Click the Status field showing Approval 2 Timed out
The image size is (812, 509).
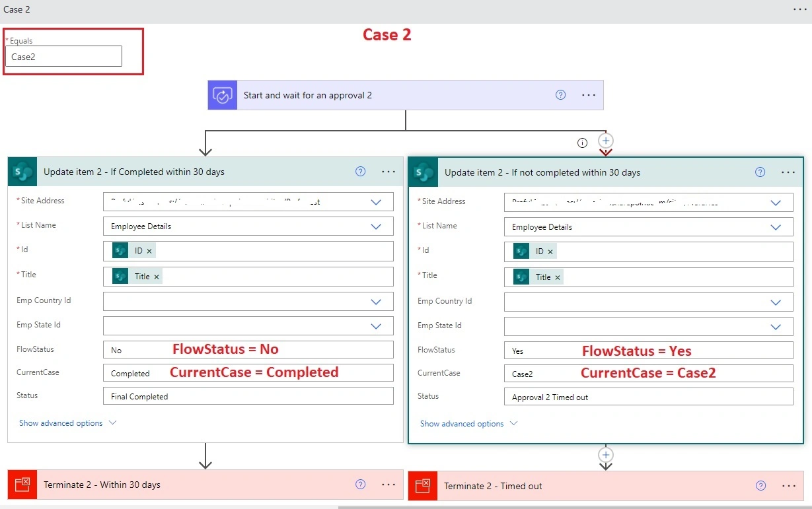pyautogui.click(x=648, y=397)
